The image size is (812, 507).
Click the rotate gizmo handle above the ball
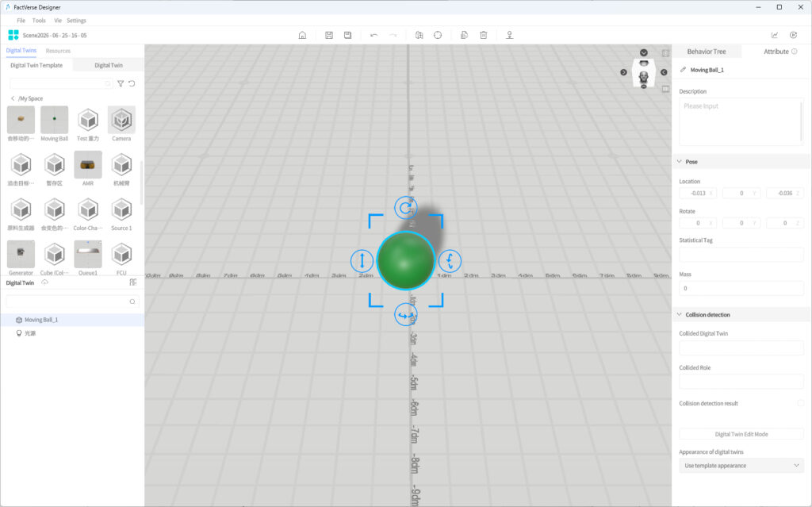tap(405, 209)
